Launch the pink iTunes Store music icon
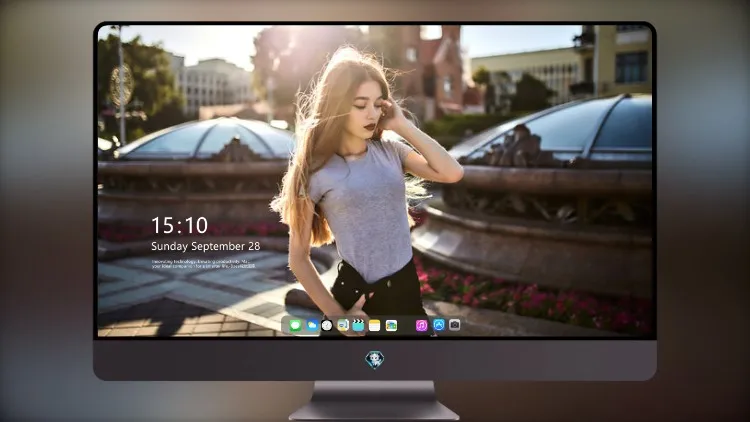 (421, 325)
